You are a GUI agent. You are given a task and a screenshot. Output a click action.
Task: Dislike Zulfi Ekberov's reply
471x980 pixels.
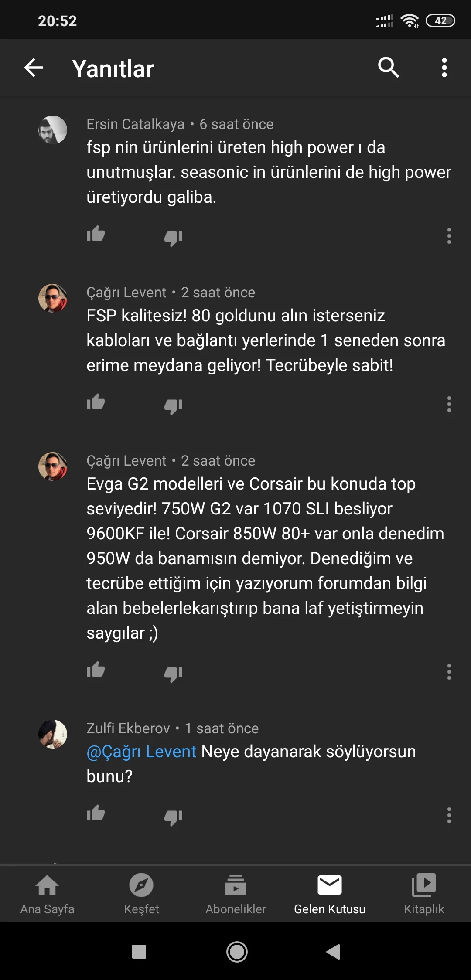tap(173, 817)
